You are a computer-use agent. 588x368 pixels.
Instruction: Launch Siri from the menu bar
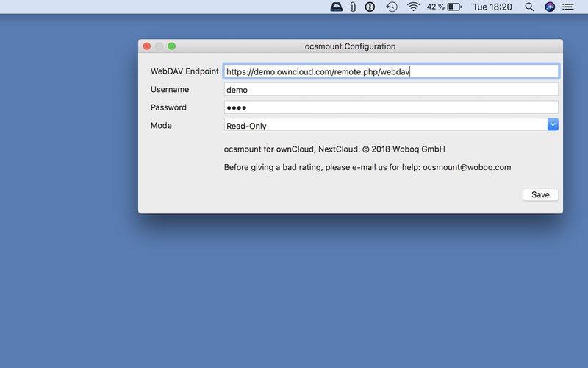point(550,7)
